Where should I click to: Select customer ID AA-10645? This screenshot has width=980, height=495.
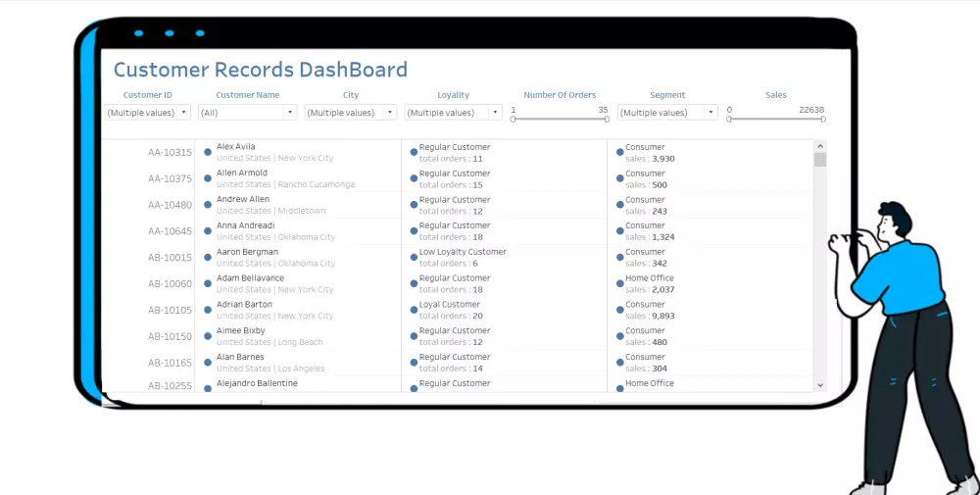170,231
